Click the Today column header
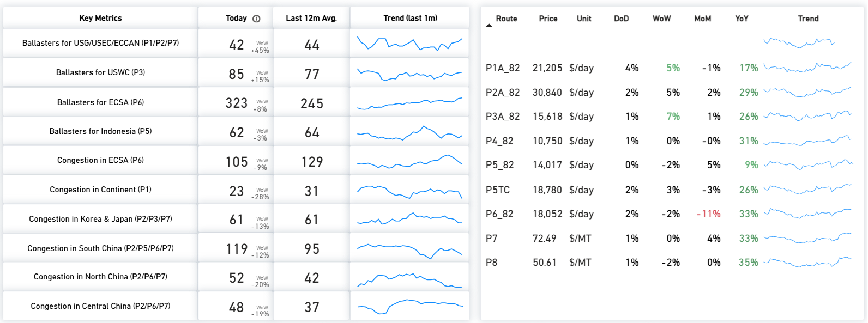Viewport: 868px width, 323px height. click(236, 18)
